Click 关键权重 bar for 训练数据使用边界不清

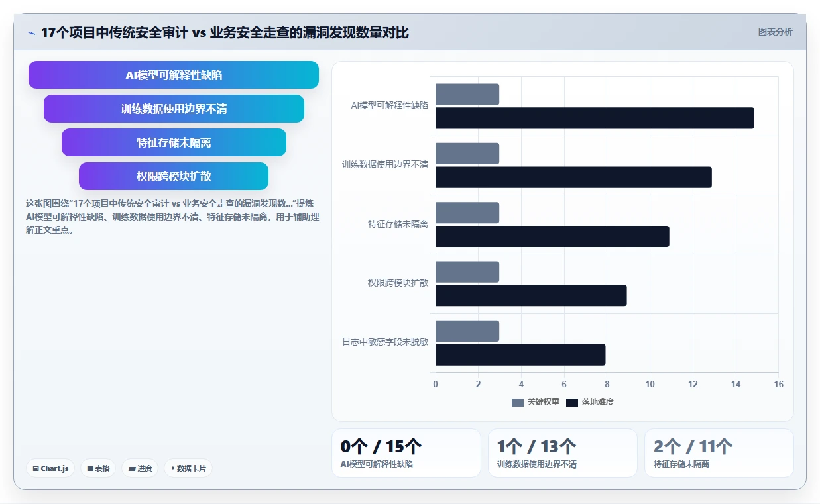click(x=467, y=154)
